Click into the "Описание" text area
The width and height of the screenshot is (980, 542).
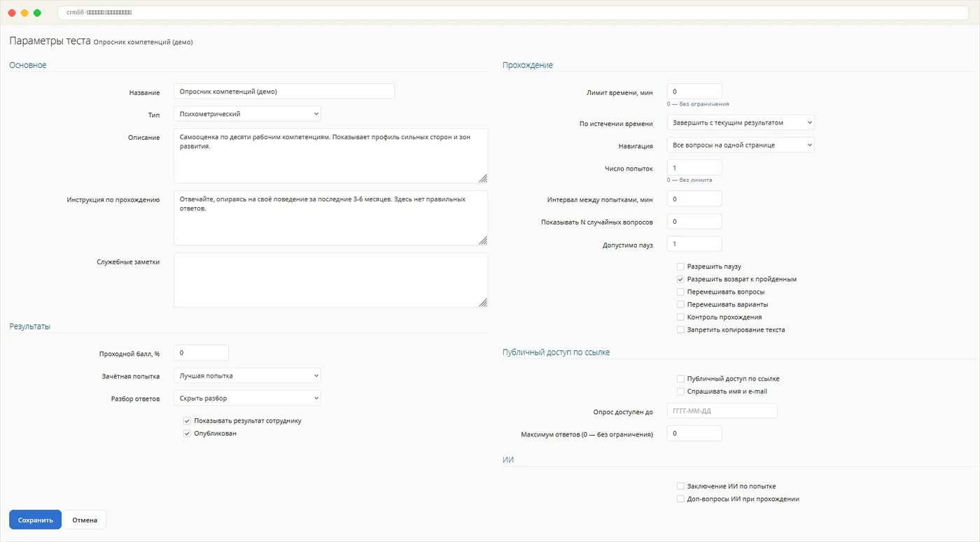click(330, 155)
